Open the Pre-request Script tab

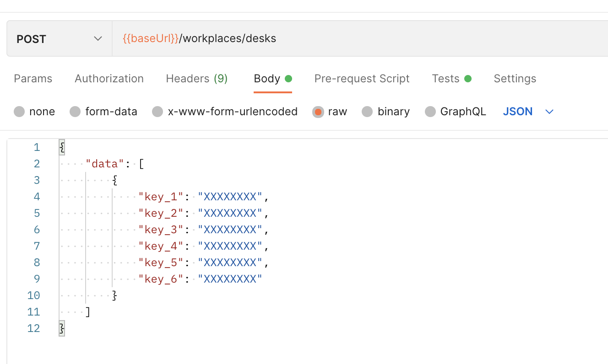point(362,79)
